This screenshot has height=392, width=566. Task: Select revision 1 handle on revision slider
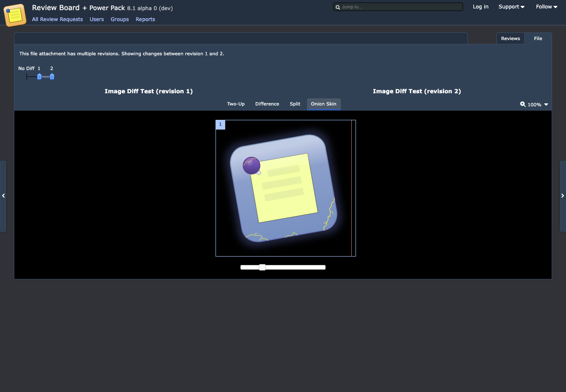[x=39, y=76]
